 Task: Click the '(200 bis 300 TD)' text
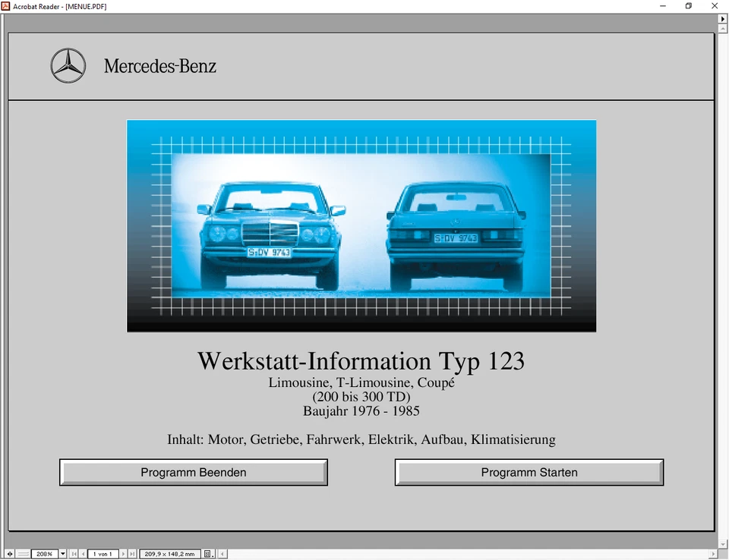[361, 396]
